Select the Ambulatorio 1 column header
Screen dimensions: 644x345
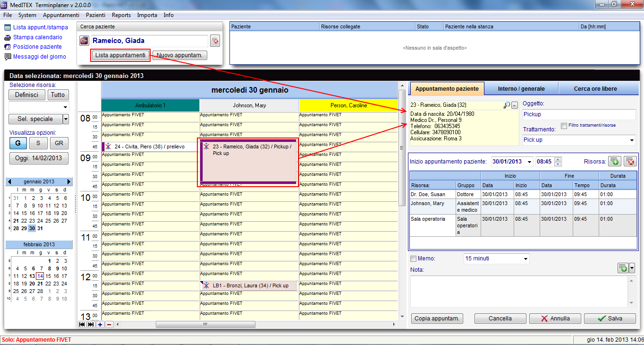(x=151, y=105)
